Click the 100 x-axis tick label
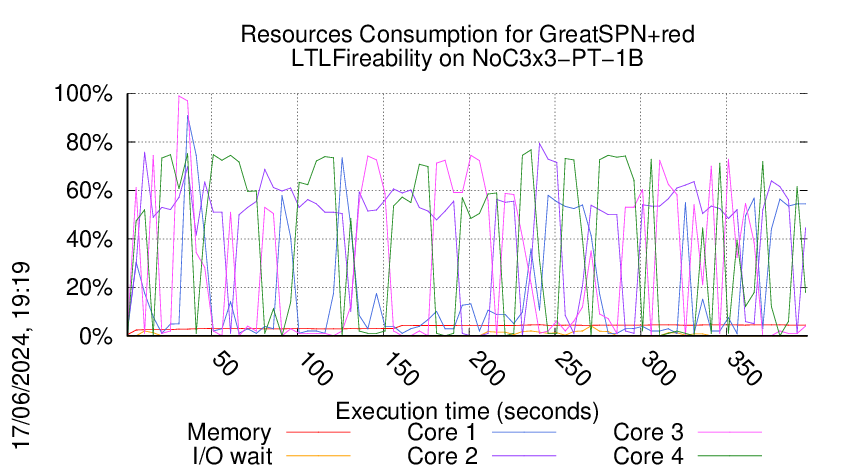The image size is (850, 475). pos(315,370)
